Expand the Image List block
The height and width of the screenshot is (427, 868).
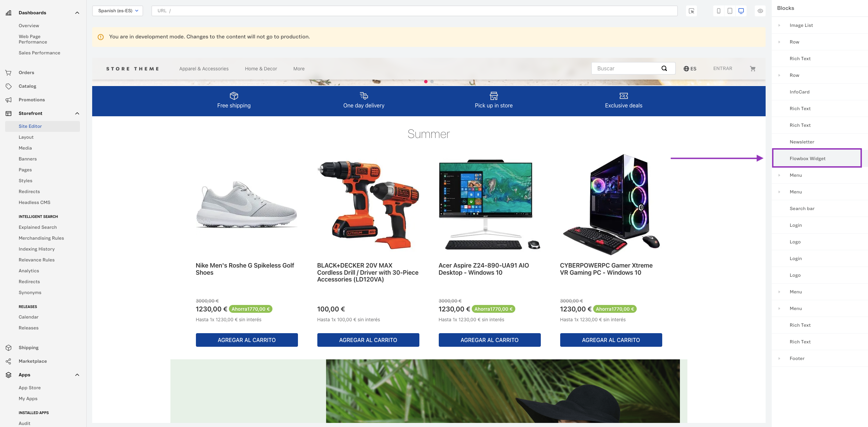[779, 25]
